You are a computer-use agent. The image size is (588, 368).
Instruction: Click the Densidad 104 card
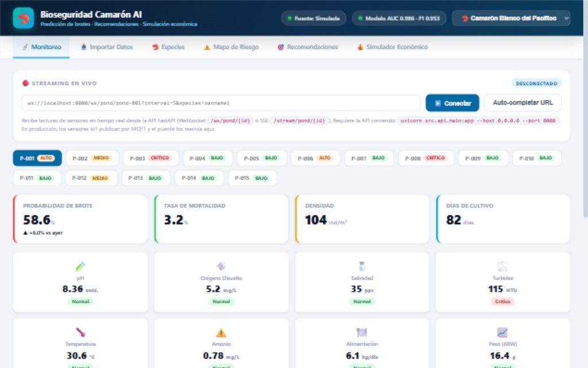click(x=362, y=219)
